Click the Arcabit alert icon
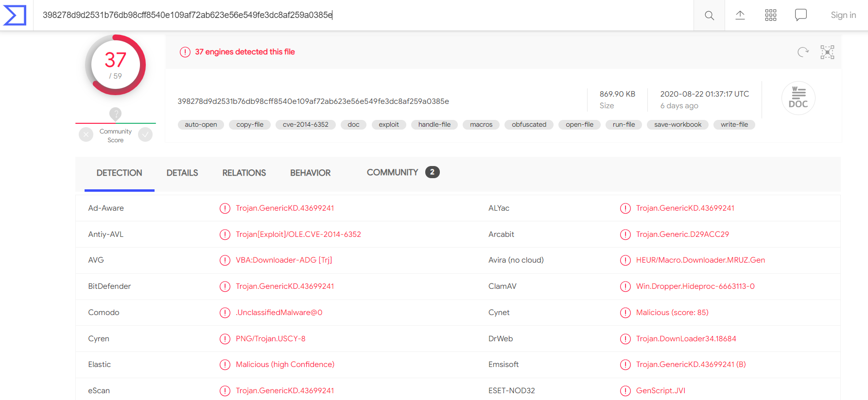The height and width of the screenshot is (400, 868). (x=625, y=234)
